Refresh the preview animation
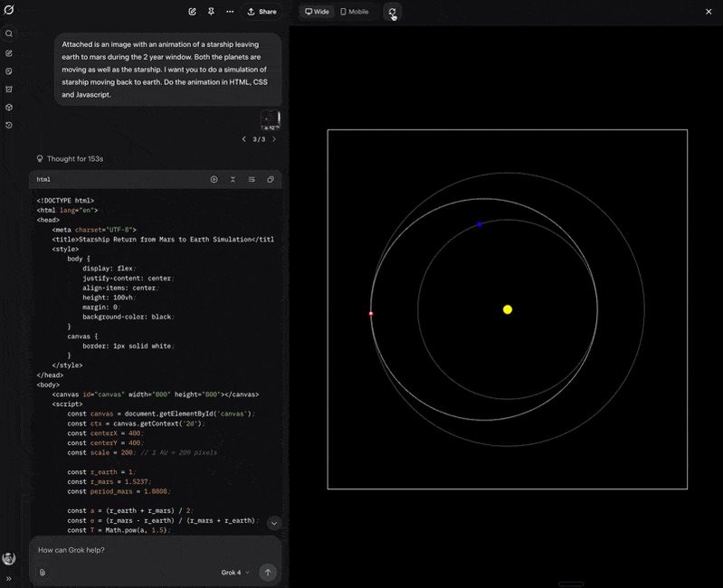Image resolution: width=723 pixels, height=588 pixels. (x=392, y=12)
